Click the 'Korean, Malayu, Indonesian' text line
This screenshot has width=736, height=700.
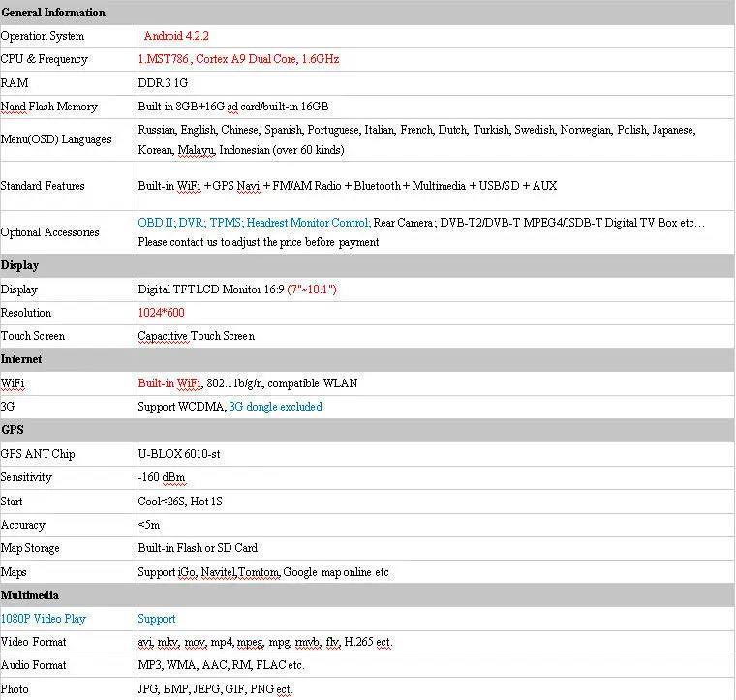pos(241,150)
